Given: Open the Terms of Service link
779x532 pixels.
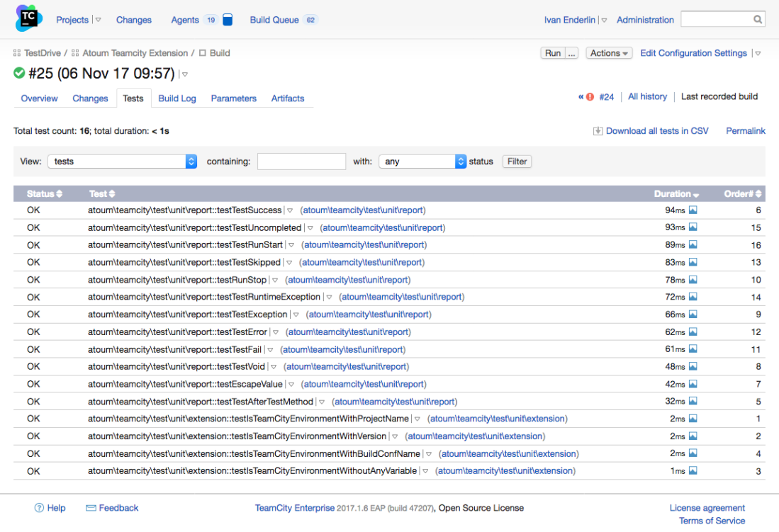Looking at the screenshot, I should pyautogui.click(x=712, y=521).
